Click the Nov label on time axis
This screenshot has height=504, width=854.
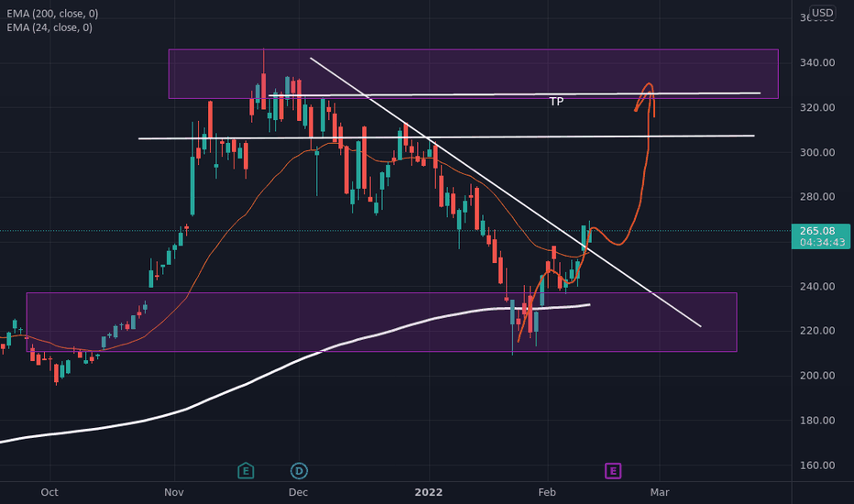point(174,493)
